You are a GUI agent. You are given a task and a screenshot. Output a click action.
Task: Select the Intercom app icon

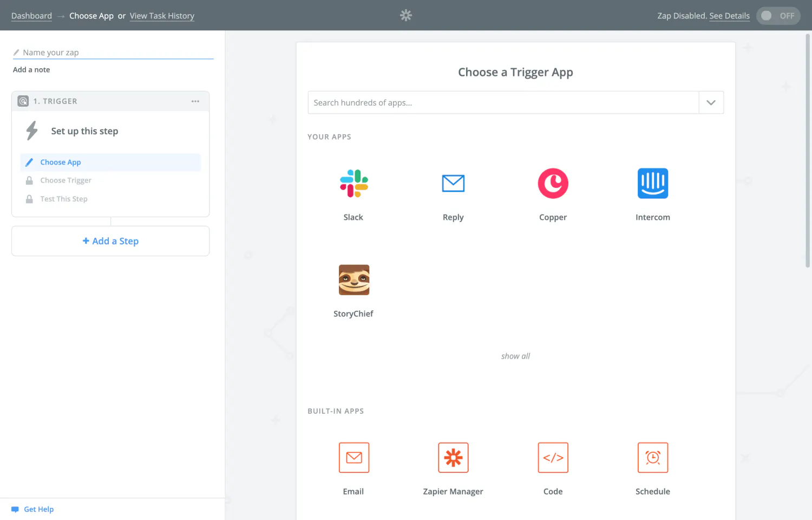click(653, 183)
